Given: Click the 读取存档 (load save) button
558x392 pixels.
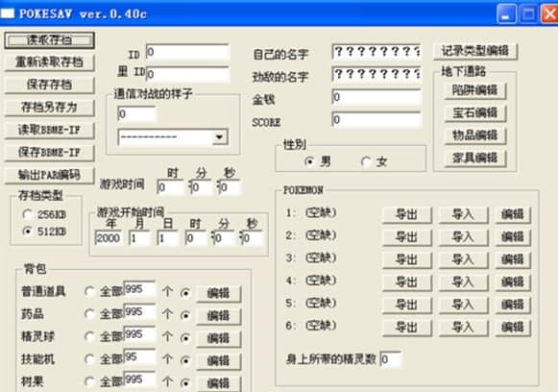Looking at the screenshot, I should 50,40.
